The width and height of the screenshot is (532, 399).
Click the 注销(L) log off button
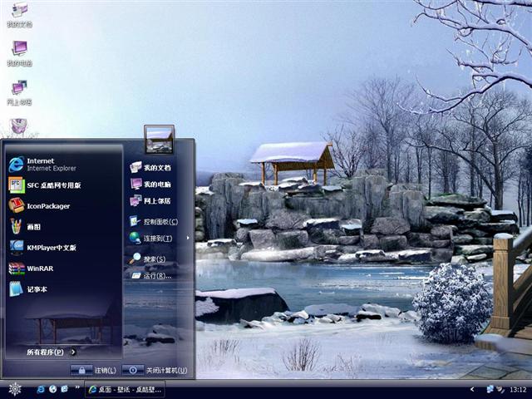click(94, 370)
